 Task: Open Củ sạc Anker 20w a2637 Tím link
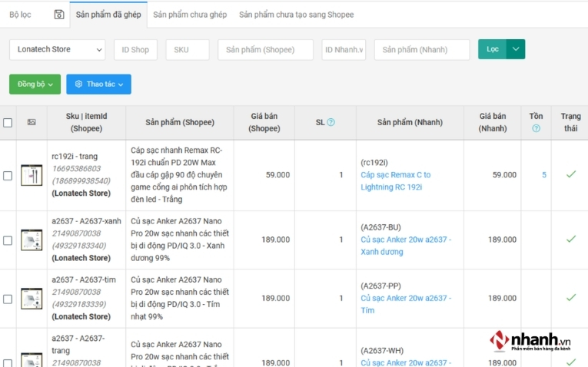pyautogui.click(x=406, y=304)
